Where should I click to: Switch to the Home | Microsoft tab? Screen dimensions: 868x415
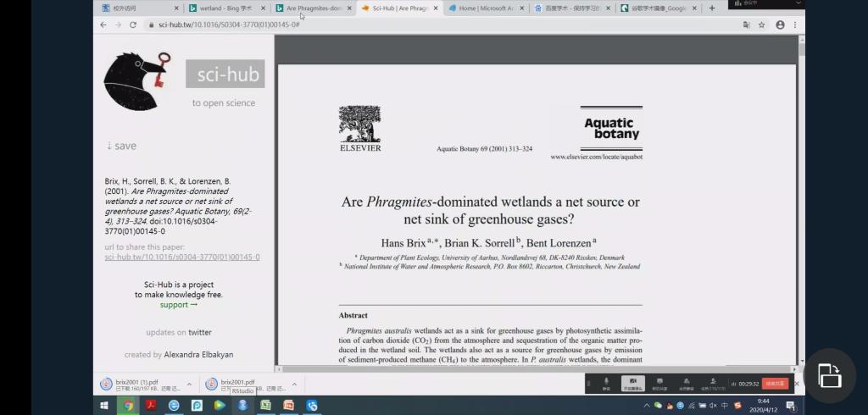click(486, 8)
